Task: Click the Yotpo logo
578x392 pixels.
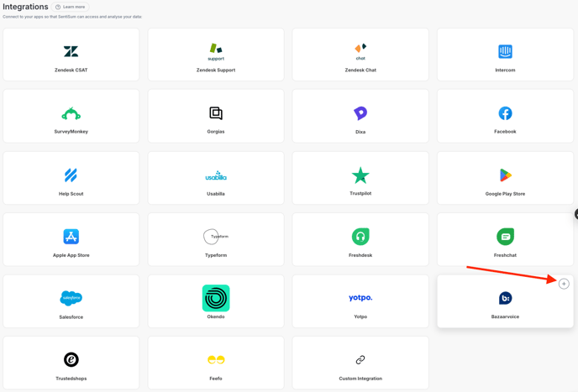Action: (360, 298)
